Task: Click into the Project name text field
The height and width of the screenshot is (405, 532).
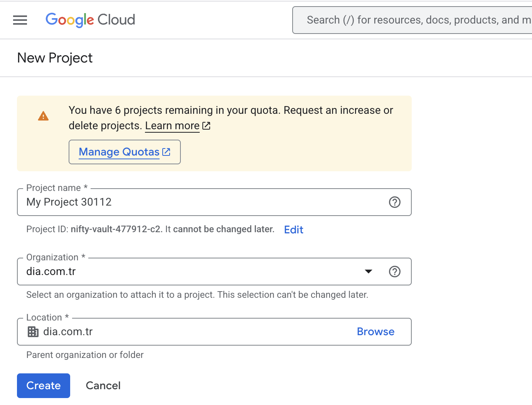Action: coord(200,202)
